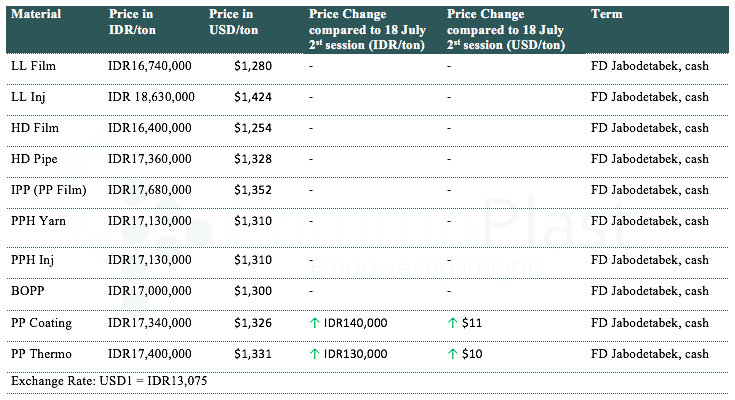The width and height of the screenshot is (735, 400).
Task: Click the IDR17,000,000 price cell
Action: [x=149, y=289]
